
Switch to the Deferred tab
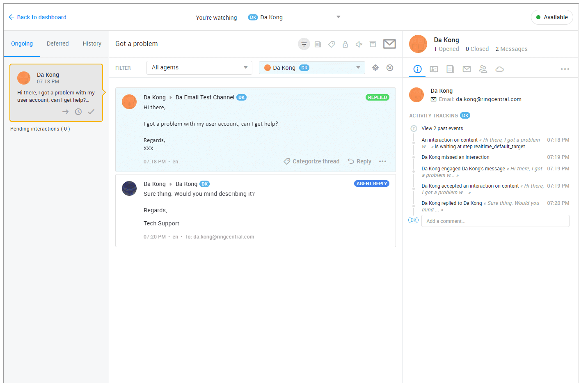coord(57,44)
